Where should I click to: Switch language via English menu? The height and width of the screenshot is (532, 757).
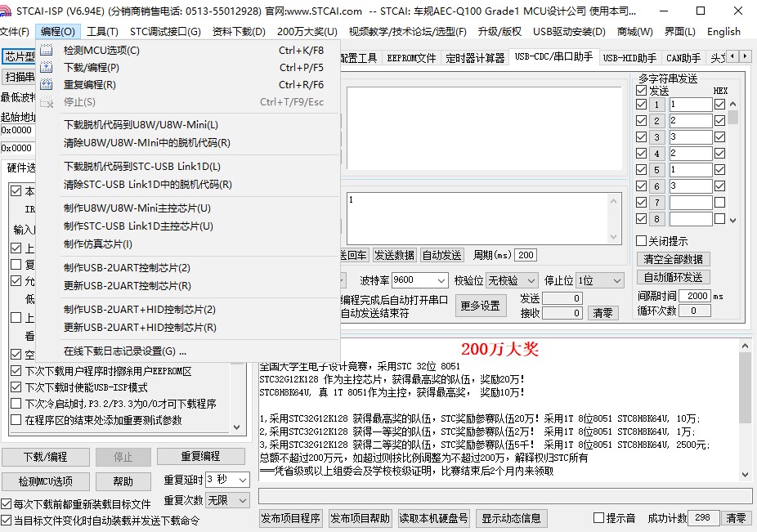[723, 32]
